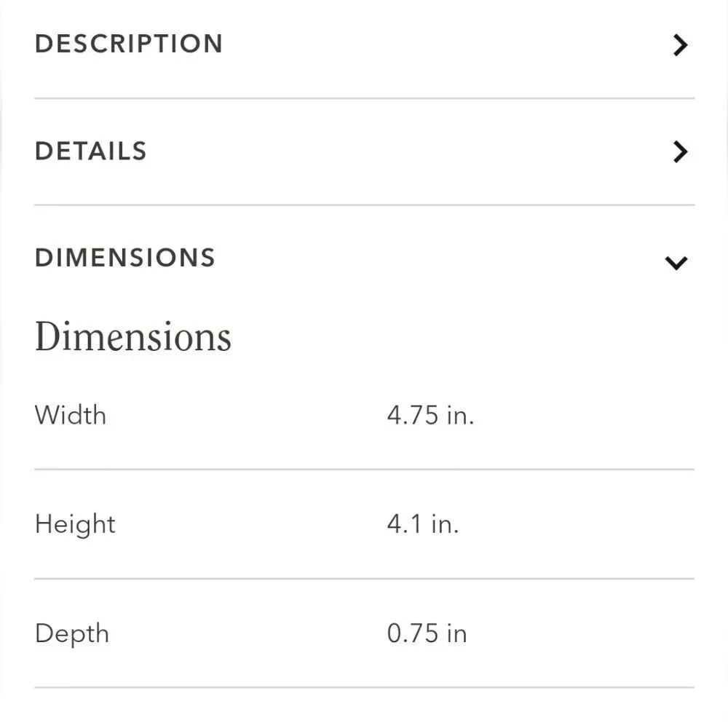This screenshot has width=728, height=728.
Task: Open the DESCRIPTION accordion header text
Action: (129, 44)
